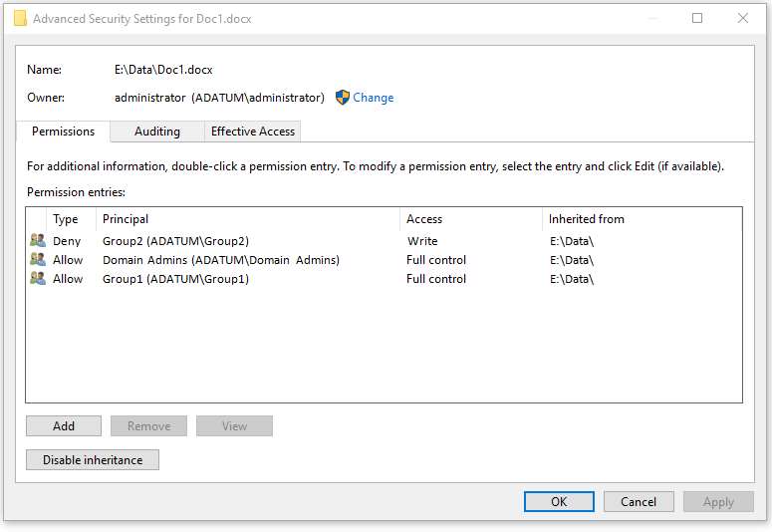Click the Disable inheritance button
The height and width of the screenshot is (532, 772).
click(93, 459)
